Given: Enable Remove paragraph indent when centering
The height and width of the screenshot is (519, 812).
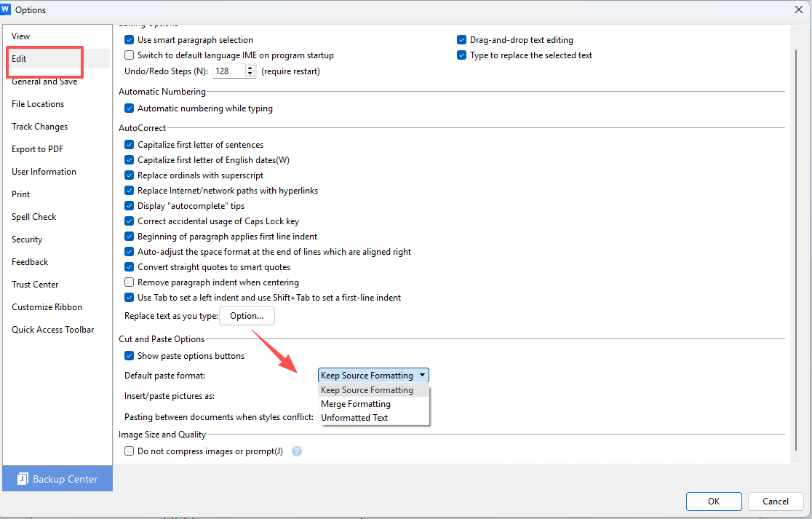Looking at the screenshot, I should click(x=130, y=282).
